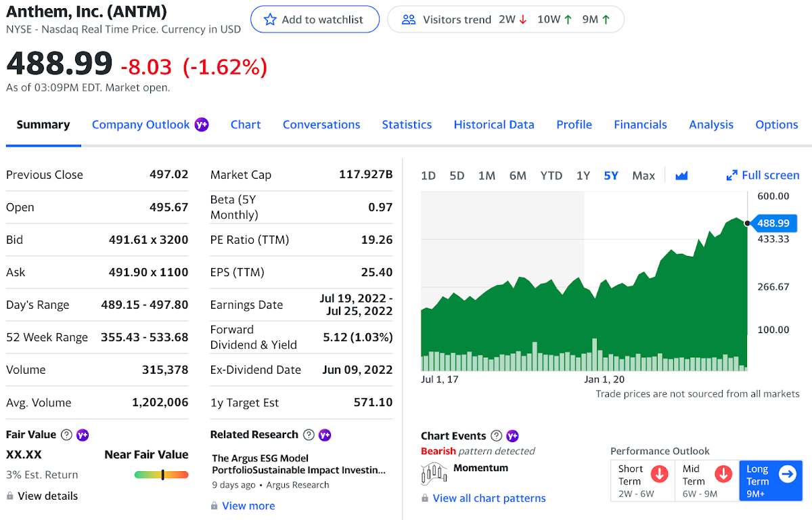Go to the Statistics tab
Screen dimensions: 812x520
[x=407, y=125]
